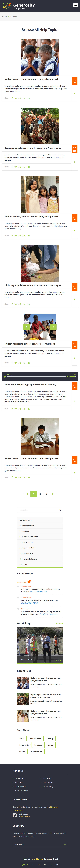Click the search magnifier icon in sidebar
Screen dimensions: 80x868
click(60, 510)
